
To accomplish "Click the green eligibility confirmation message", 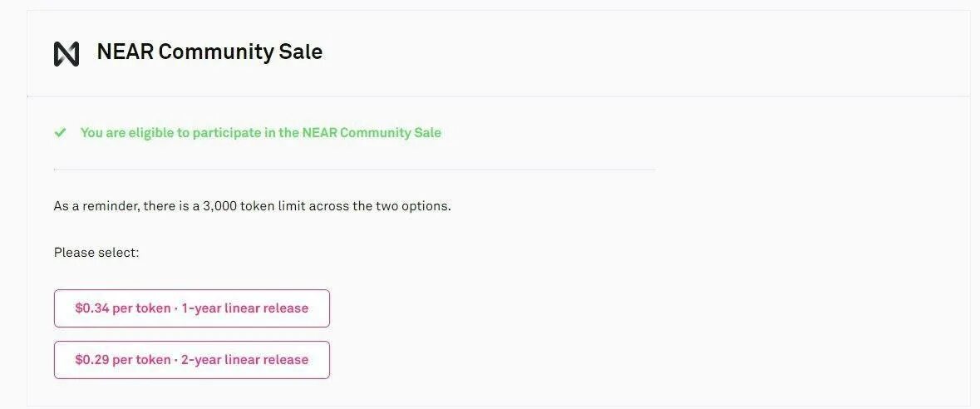I will pos(260,133).
